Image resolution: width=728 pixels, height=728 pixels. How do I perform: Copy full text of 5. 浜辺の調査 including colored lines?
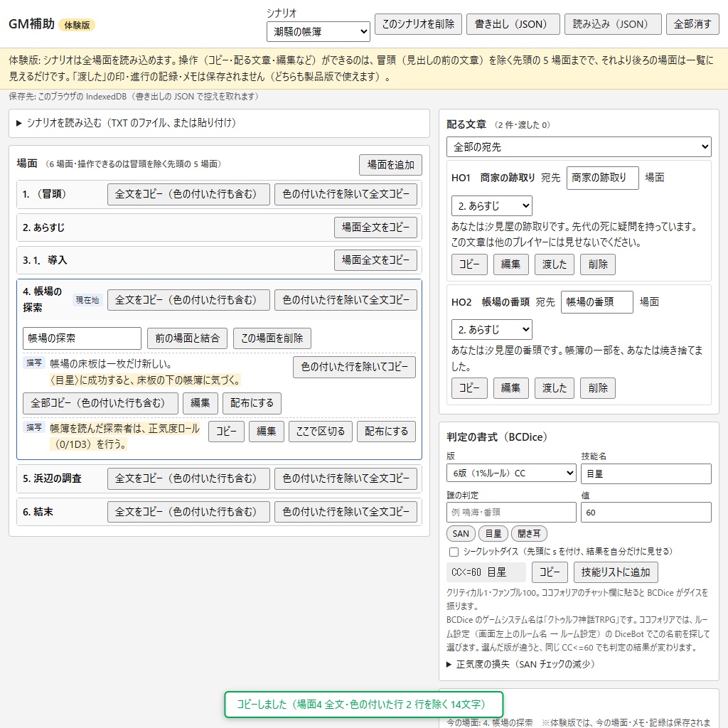point(188,478)
